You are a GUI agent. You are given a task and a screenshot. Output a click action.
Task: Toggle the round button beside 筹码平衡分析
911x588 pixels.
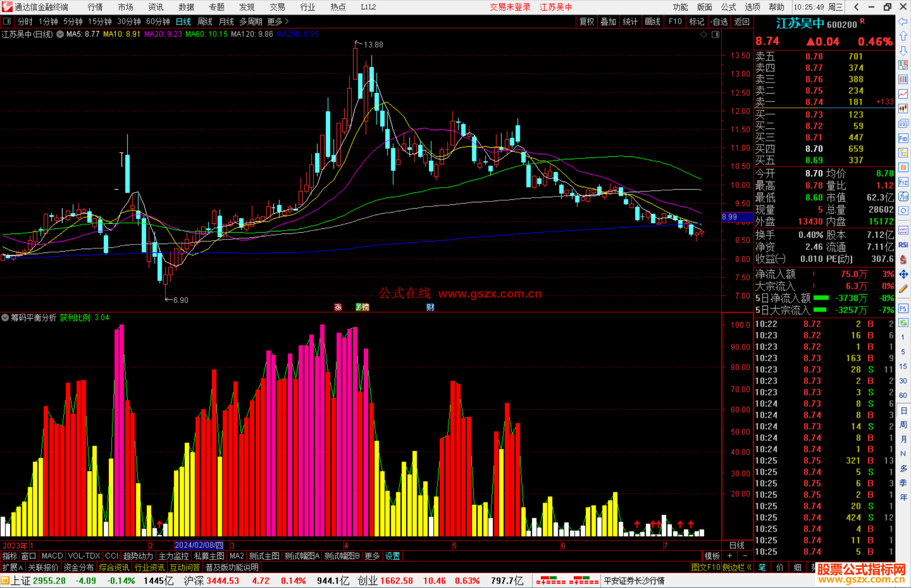(x=5, y=317)
